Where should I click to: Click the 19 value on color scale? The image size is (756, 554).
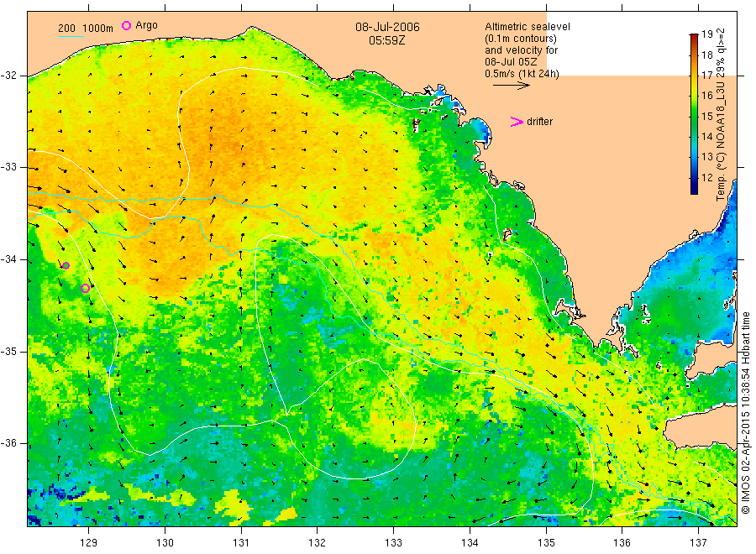706,34
